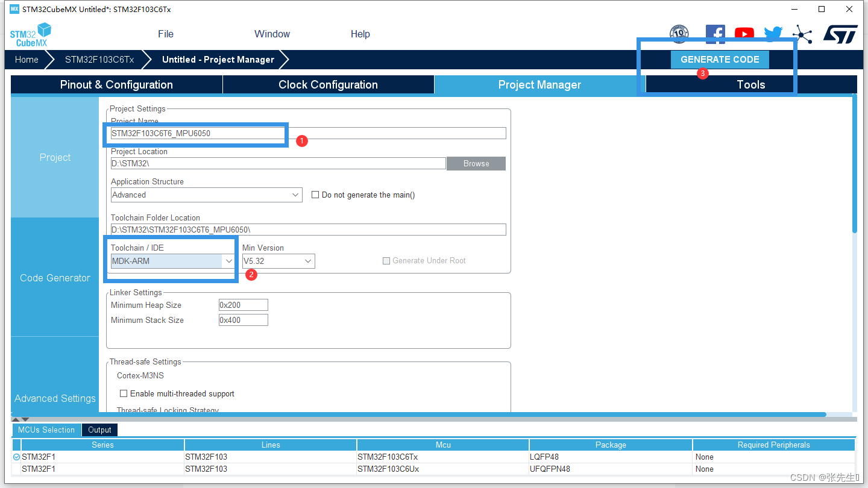Open the Window menu
868x488 pixels.
point(272,34)
